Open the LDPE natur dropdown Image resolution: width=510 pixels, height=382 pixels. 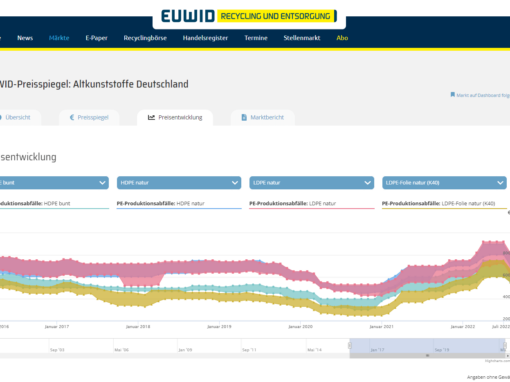tap(312, 183)
